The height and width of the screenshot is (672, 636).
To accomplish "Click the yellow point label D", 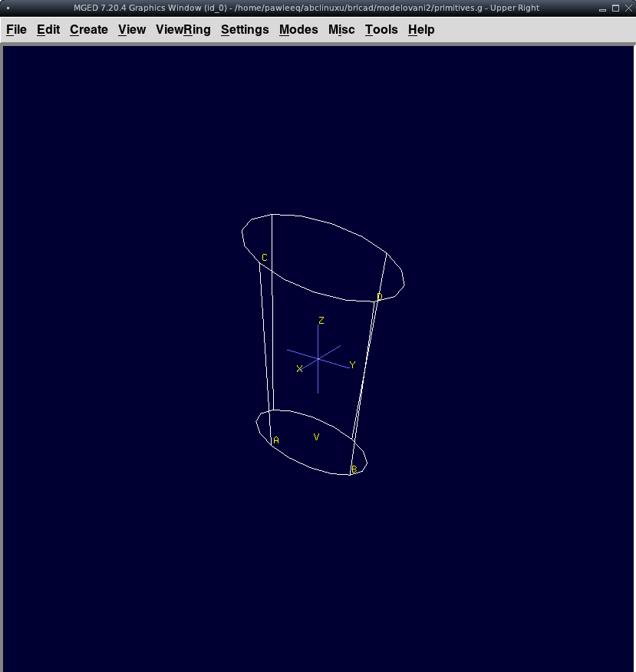I will [379, 297].
